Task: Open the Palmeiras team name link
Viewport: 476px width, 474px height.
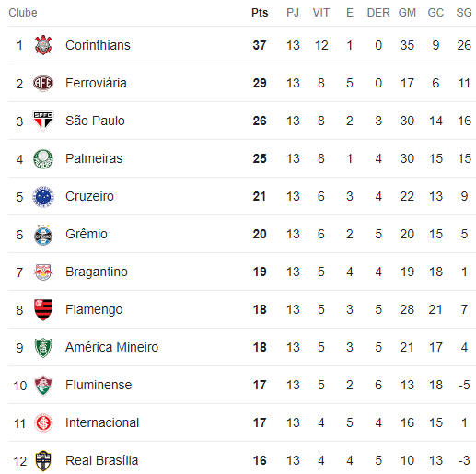Action: (94, 158)
